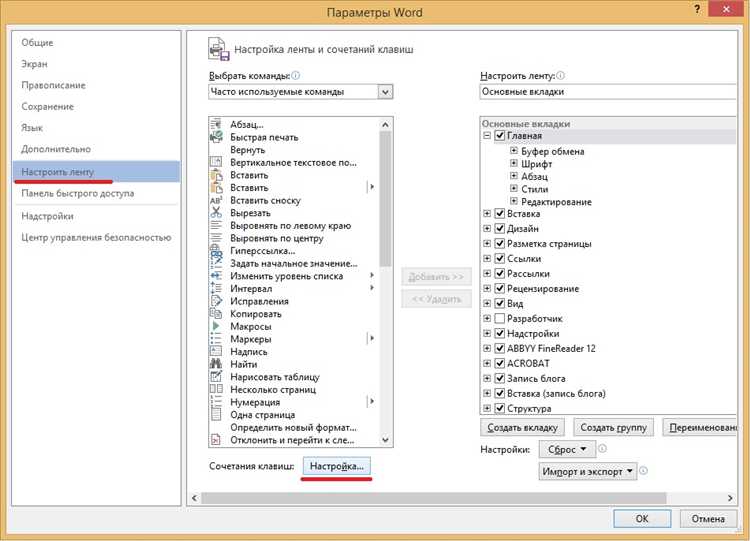
Task: Uncheck the Вставка tab checkbox
Action: point(499,213)
